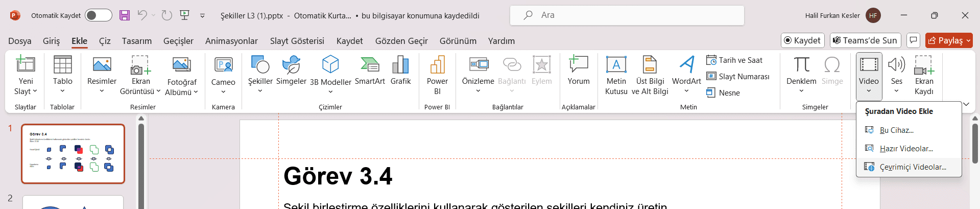Click the Paylaş share button
This screenshot has width=980, height=209.
point(949,40)
